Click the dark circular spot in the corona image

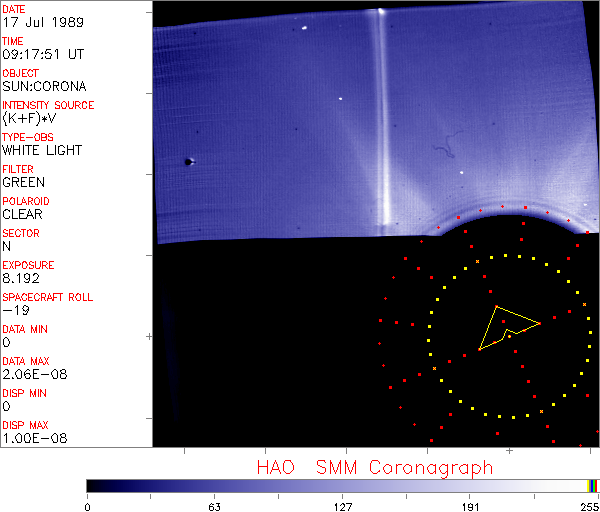click(187, 161)
